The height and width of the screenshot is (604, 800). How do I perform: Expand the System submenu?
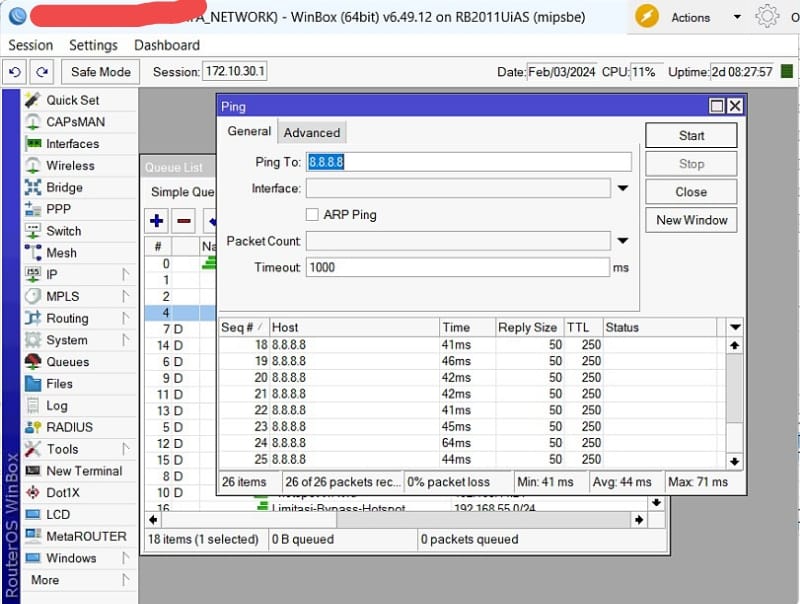coord(126,340)
